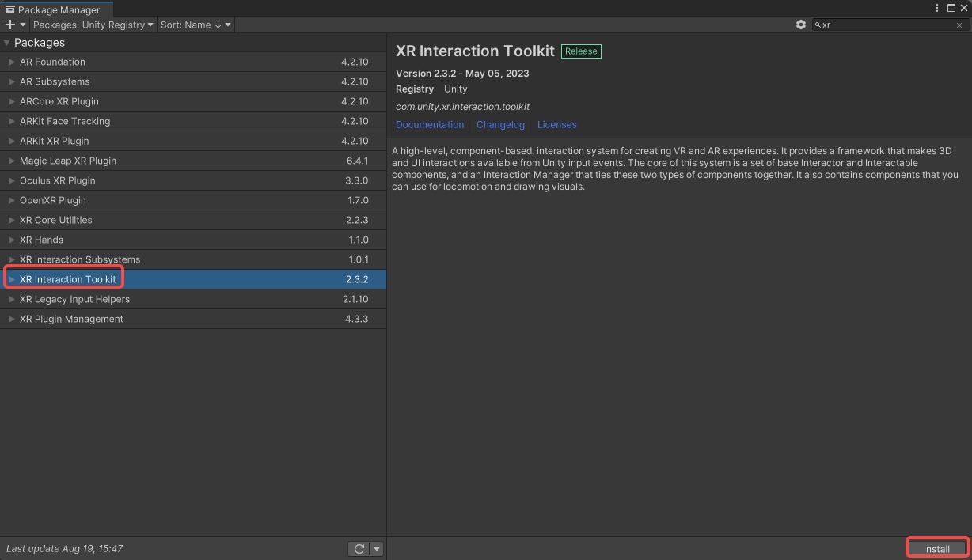
Task: Collapse the Packages section header
Action: pos(7,43)
